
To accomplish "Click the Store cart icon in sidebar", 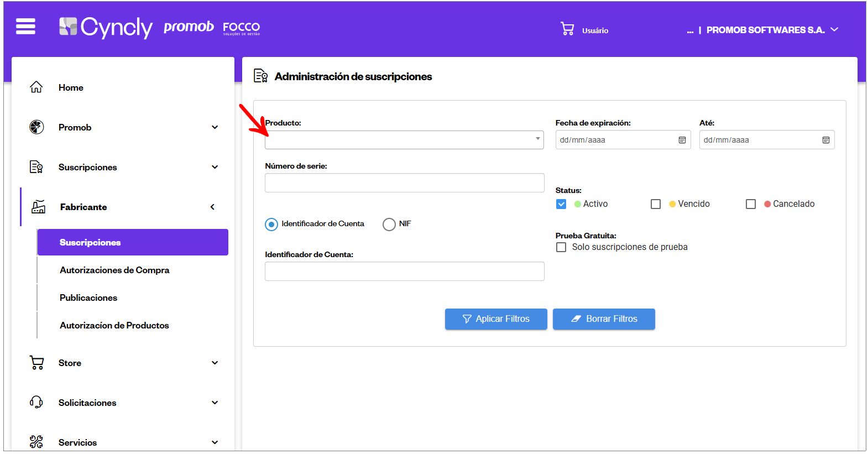I will pos(36,363).
